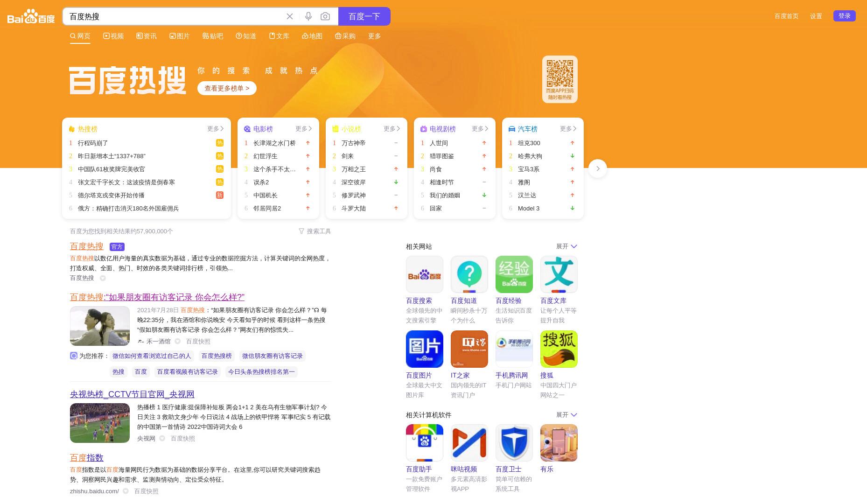Click the 官方 badge next to 百度热搜
The image size is (867, 504).
(117, 247)
